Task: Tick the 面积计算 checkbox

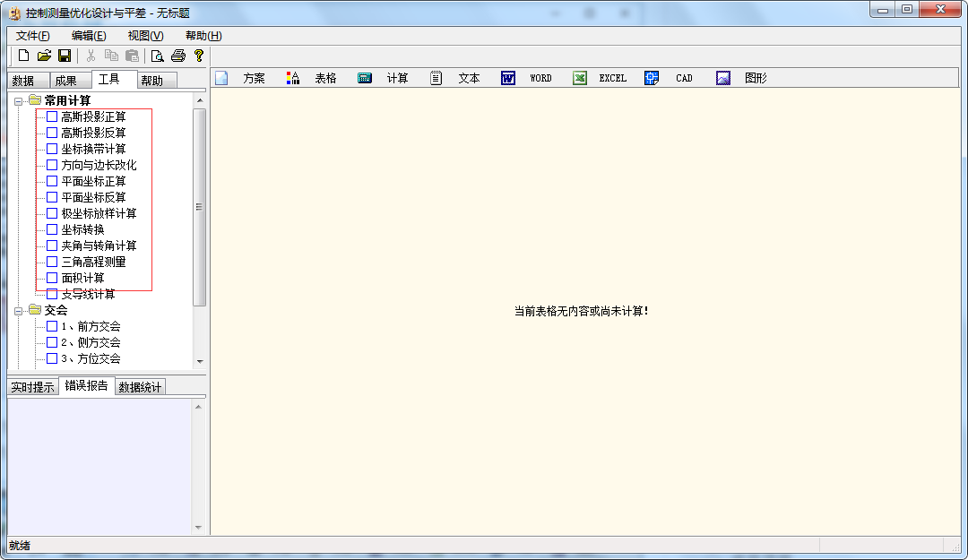Action: [52, 278]
